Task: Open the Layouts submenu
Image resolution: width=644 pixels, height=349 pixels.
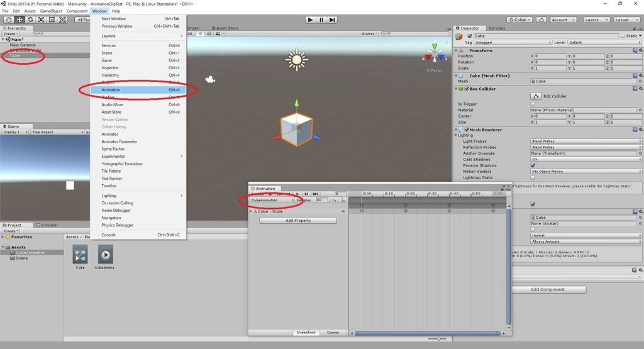Action: tap(138, 36)
